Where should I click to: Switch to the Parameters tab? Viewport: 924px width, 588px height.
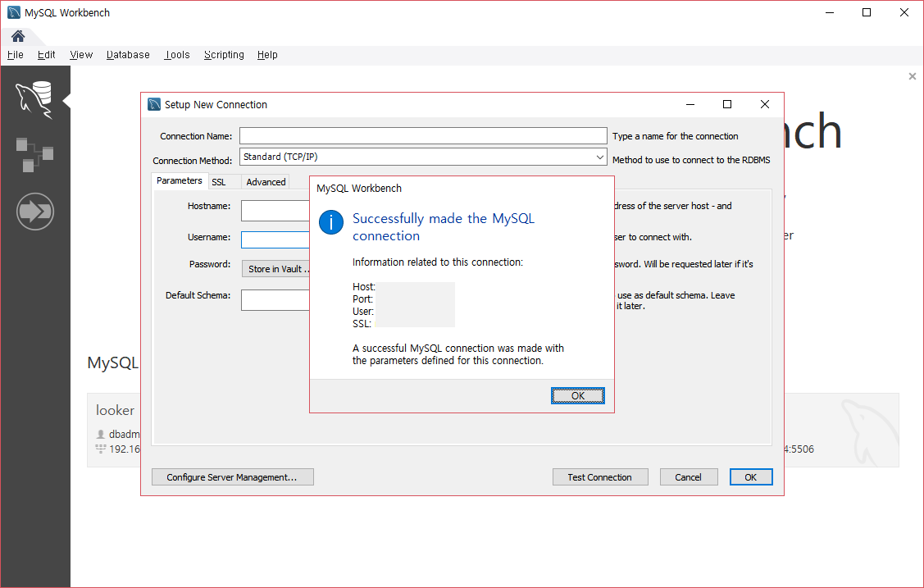click(x=179, y=181)
